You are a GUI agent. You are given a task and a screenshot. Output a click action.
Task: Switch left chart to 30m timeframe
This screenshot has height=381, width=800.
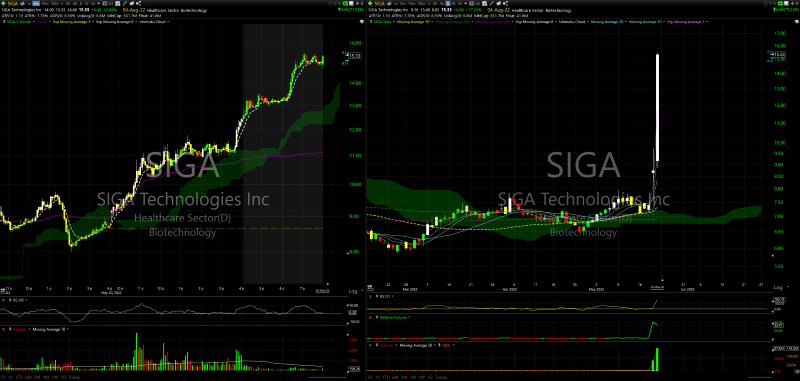(54, 4)
